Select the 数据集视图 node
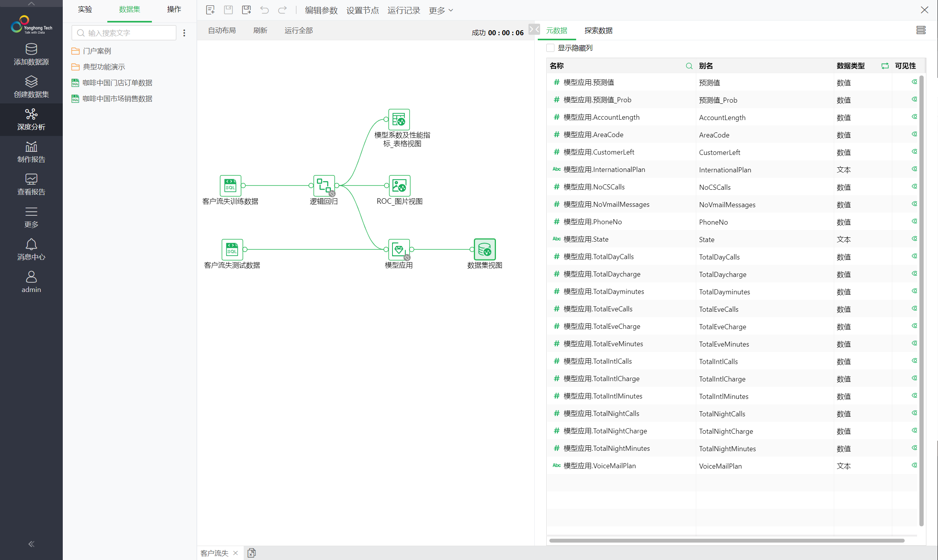The width and height of the screenshot is (938, 560). (485, 249)
